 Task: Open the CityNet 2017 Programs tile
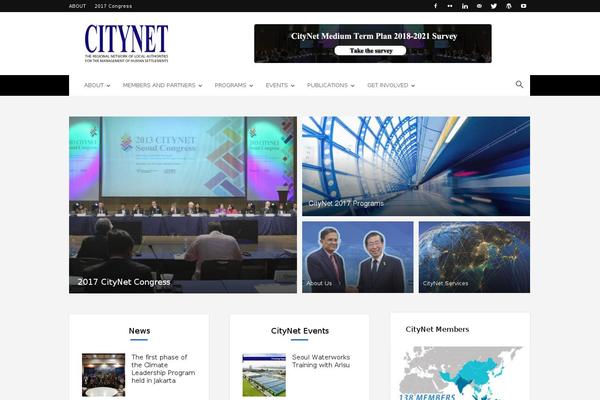click(x=416, y=166)
